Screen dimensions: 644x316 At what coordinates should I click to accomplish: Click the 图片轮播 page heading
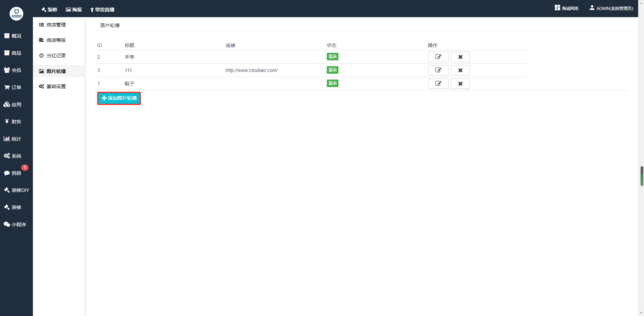tap(110, 25)
